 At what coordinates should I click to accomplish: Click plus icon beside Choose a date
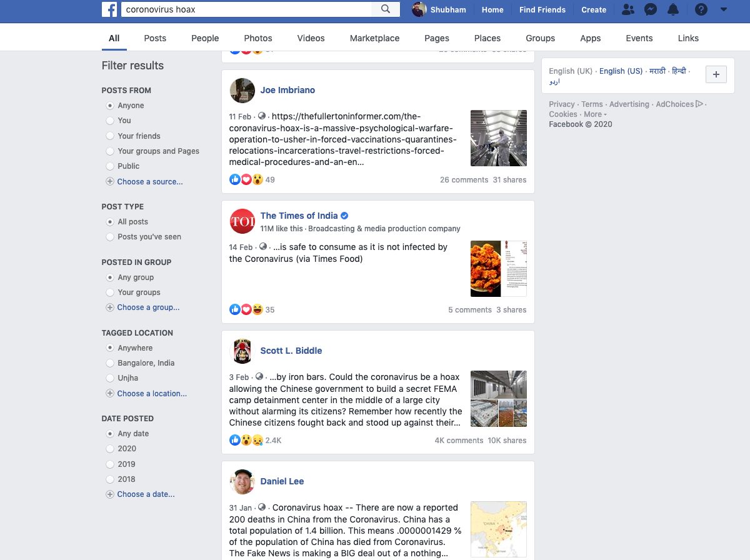click(110, 494)
